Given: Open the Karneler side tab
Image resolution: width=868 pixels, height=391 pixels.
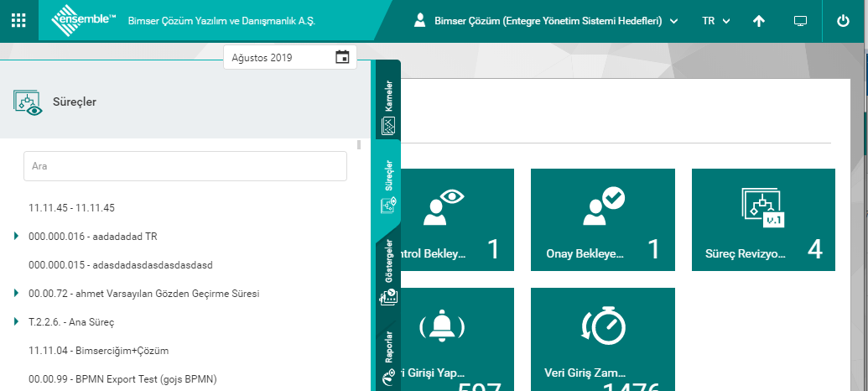Looking at the screenshot, I should coord(388,100).
